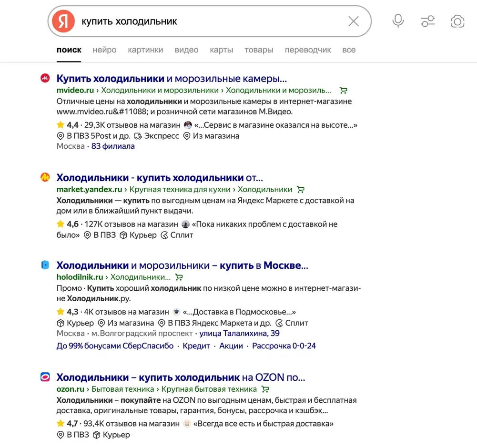Click «улица Талалихина, 39» address link
The width and height of the screenshot is (477, 448).
(239, 333)
